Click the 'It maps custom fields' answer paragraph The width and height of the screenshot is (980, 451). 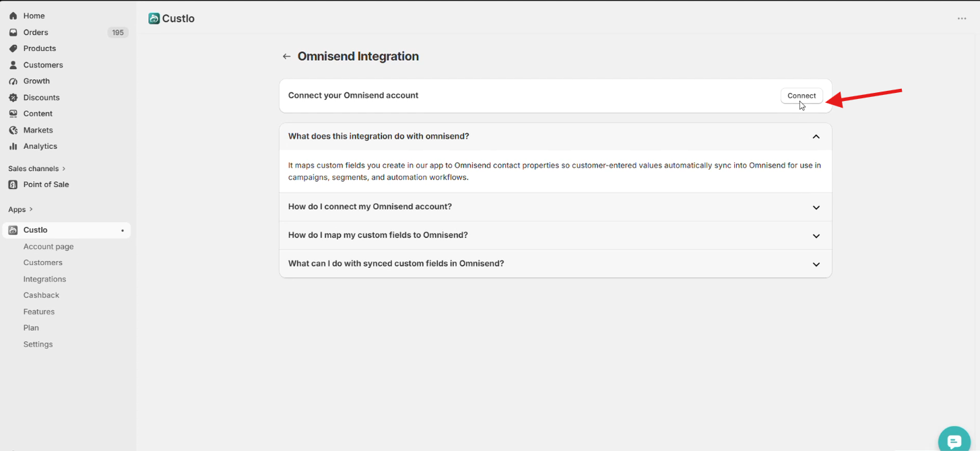tap(554, 171)
